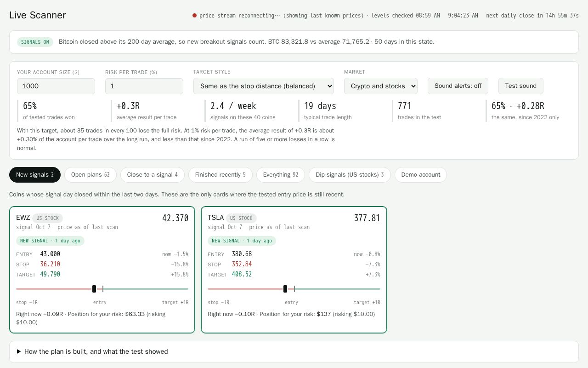The image size is (588, 368).
Task: Show the Finished recently tab
Action: (x=220, y=175)
